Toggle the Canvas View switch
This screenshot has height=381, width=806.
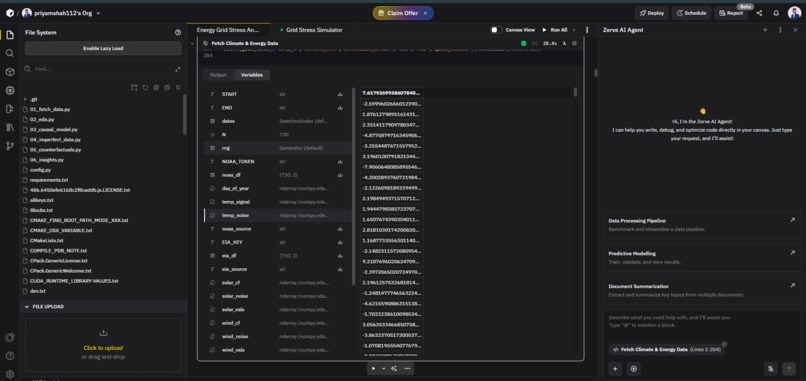496,30
